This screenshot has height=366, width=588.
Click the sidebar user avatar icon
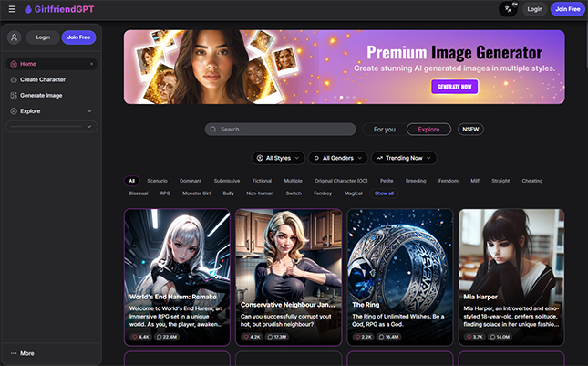[x=15, y=37]
